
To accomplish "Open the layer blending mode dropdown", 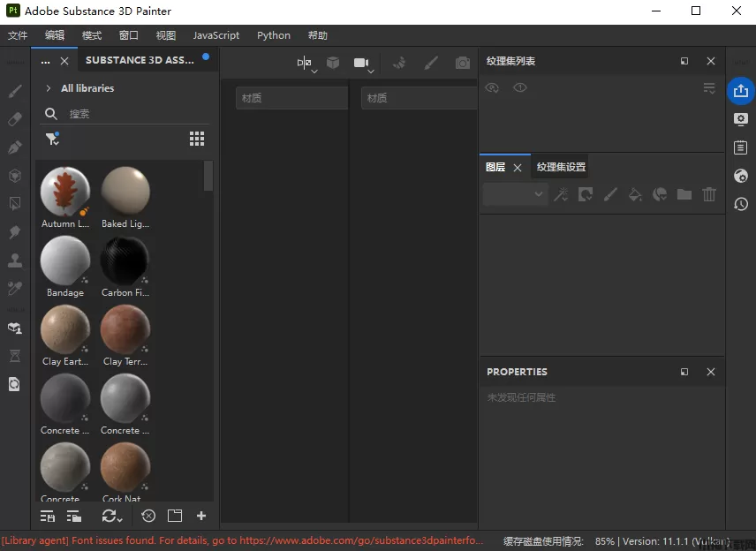I will click(515, 194).
